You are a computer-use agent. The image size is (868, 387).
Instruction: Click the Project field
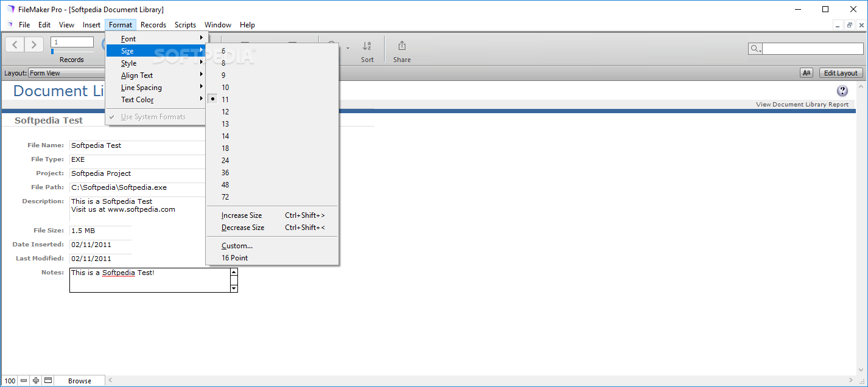click(138, 173)
